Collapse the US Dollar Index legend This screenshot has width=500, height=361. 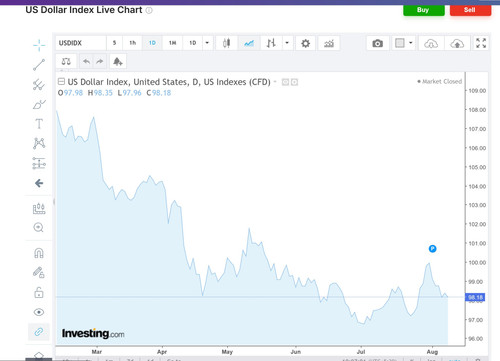61,82
